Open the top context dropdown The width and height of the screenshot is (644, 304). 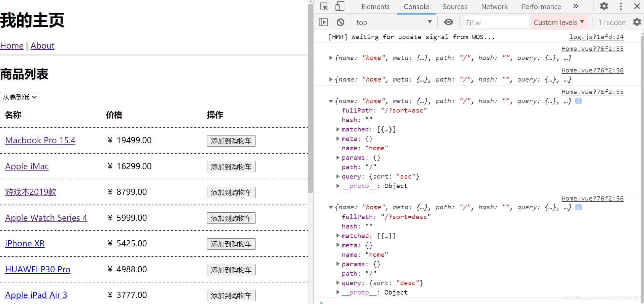point(394,23)
